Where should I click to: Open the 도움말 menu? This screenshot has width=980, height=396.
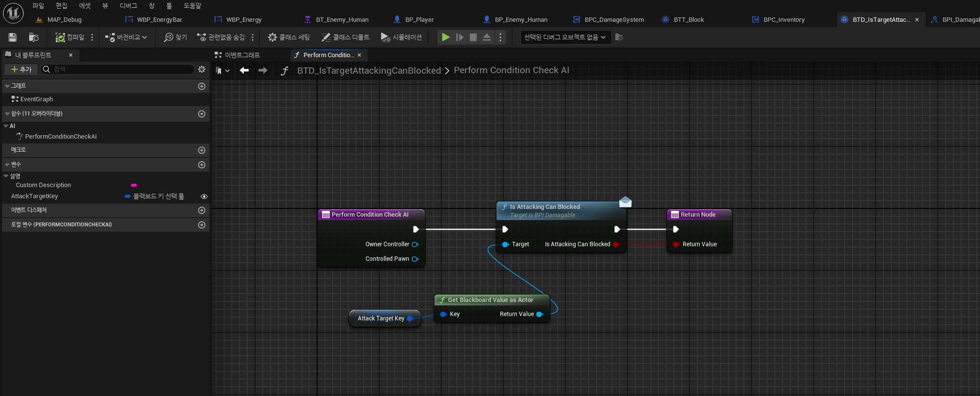[192, 6]
